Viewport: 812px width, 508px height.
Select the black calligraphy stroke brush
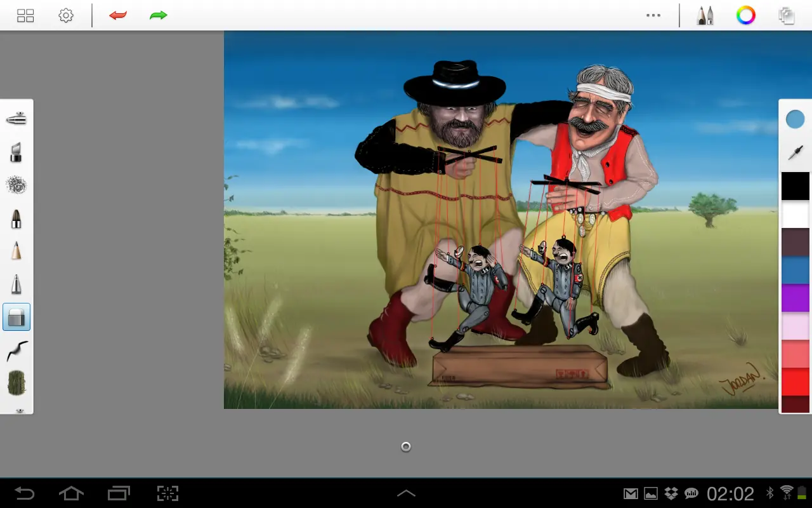pos(17,351)
